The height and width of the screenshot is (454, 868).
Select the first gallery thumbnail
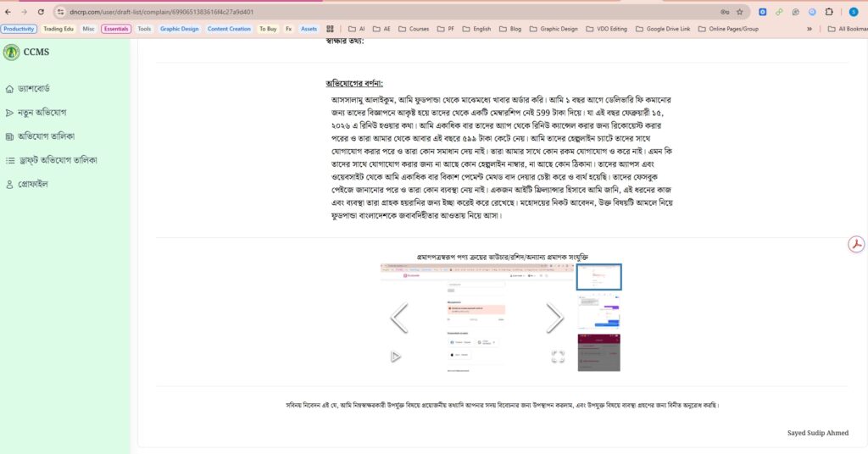click(x=598, y=277)
